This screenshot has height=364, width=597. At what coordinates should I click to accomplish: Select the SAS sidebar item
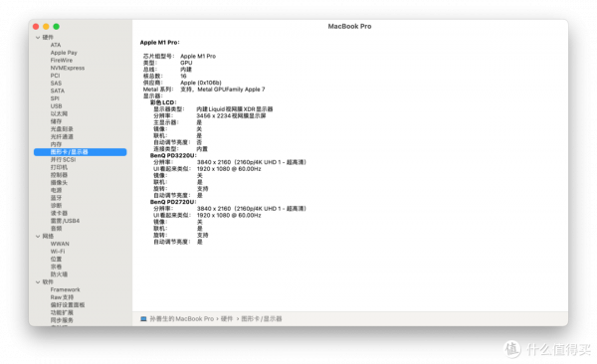56,83
